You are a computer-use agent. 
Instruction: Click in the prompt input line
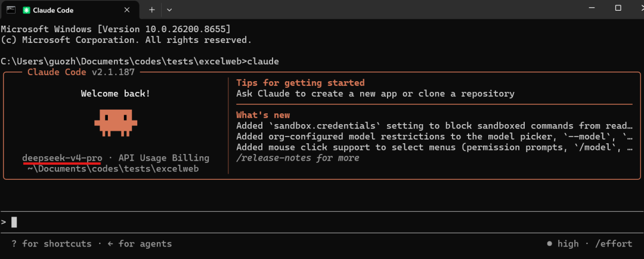point(322,222)
